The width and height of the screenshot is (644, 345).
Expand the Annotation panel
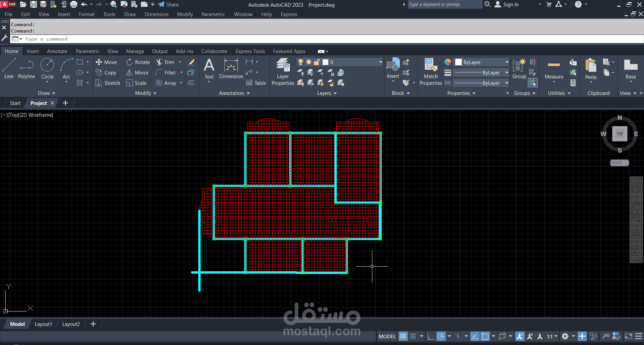pos(234,93)
